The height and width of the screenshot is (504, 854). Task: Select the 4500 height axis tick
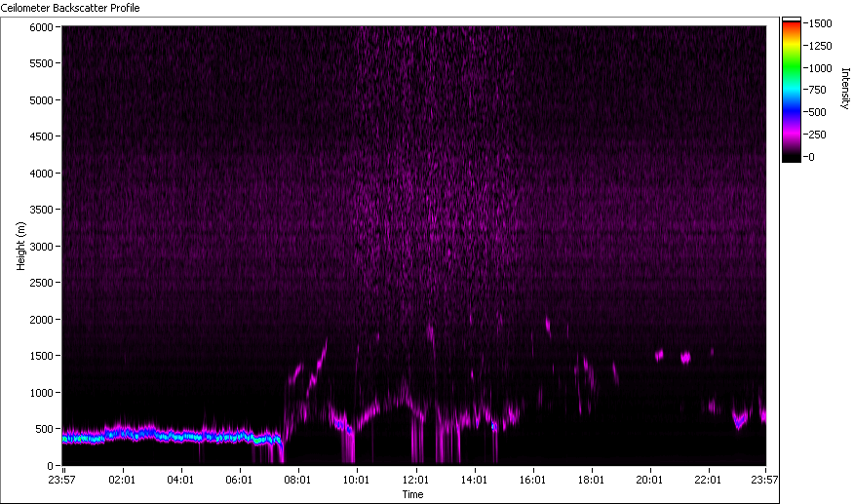(41, 136)
